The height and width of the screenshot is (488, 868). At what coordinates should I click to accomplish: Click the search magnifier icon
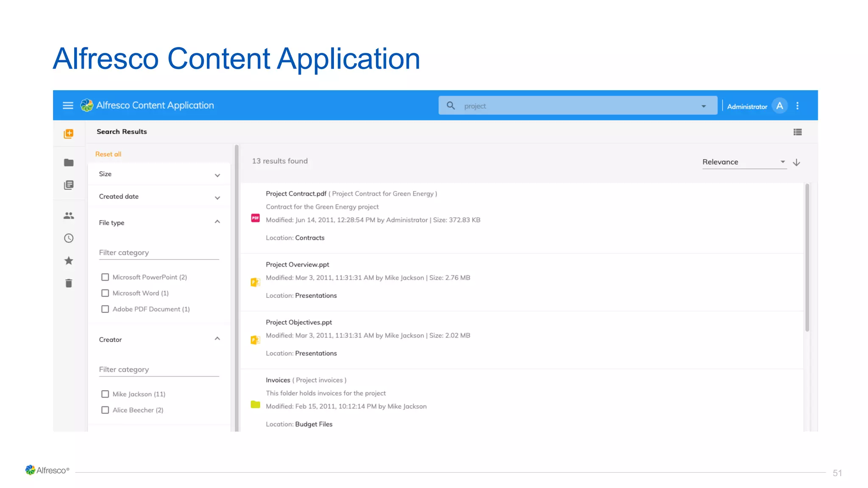tap(451, 105)
